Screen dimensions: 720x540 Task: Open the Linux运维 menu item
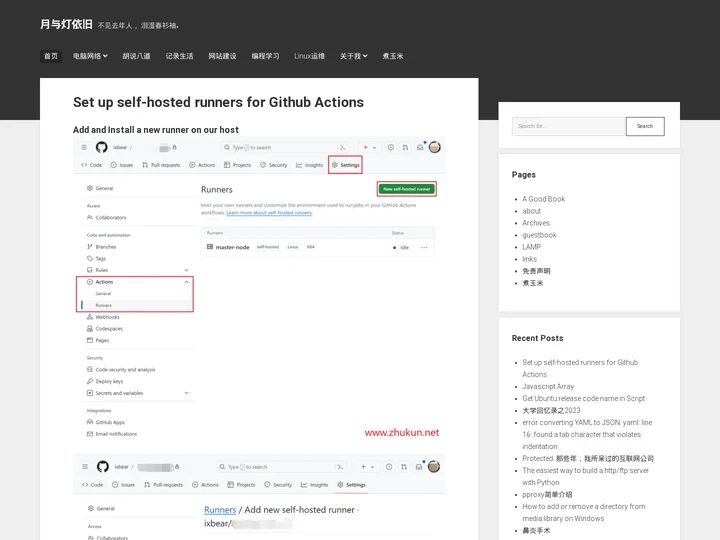pyautogui.click(x=309, y=56)
